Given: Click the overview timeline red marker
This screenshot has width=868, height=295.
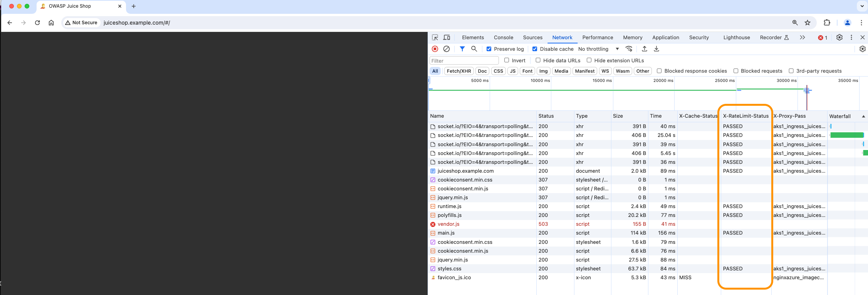Looking at the screenshot, I should [x=807, y=98].
